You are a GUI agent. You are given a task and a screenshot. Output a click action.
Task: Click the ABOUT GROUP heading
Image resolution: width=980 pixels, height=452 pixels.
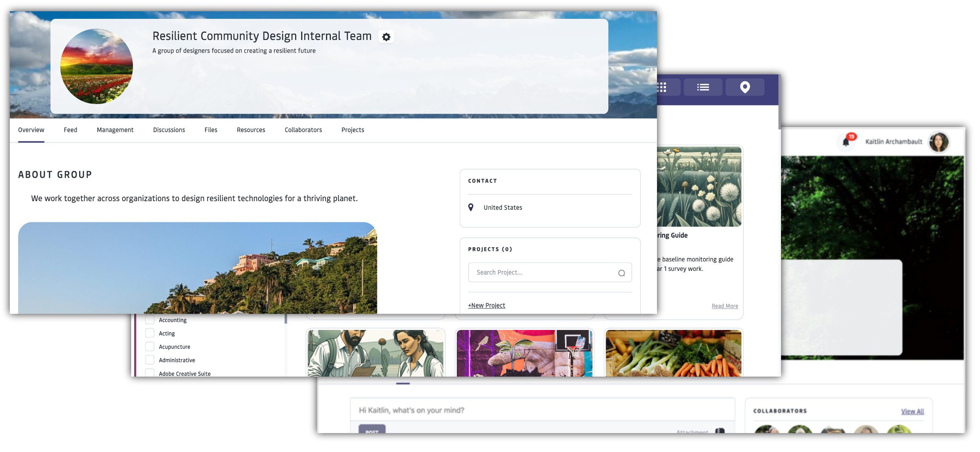point(55,174)
